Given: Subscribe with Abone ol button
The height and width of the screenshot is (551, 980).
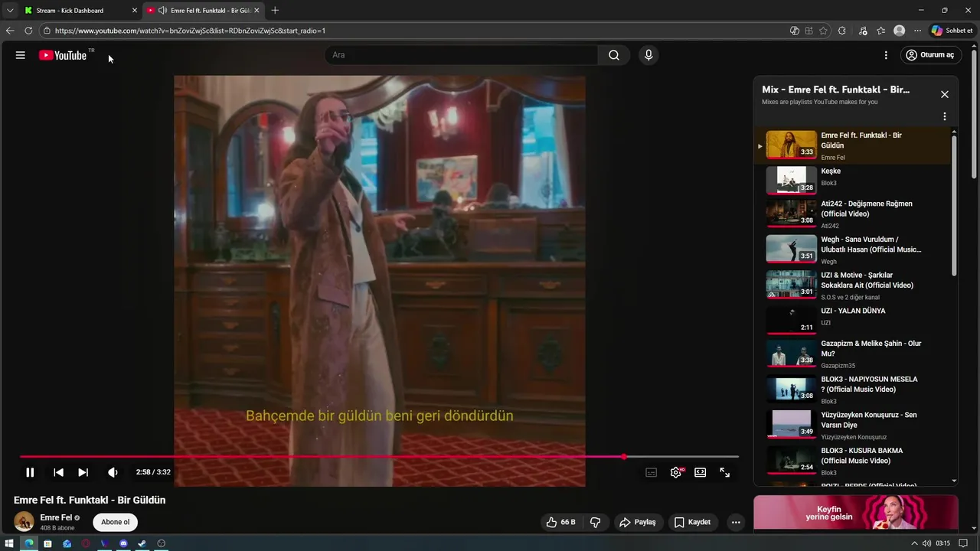Looking at the screenshot, I should pyautogui.click(x=116, y=522).
